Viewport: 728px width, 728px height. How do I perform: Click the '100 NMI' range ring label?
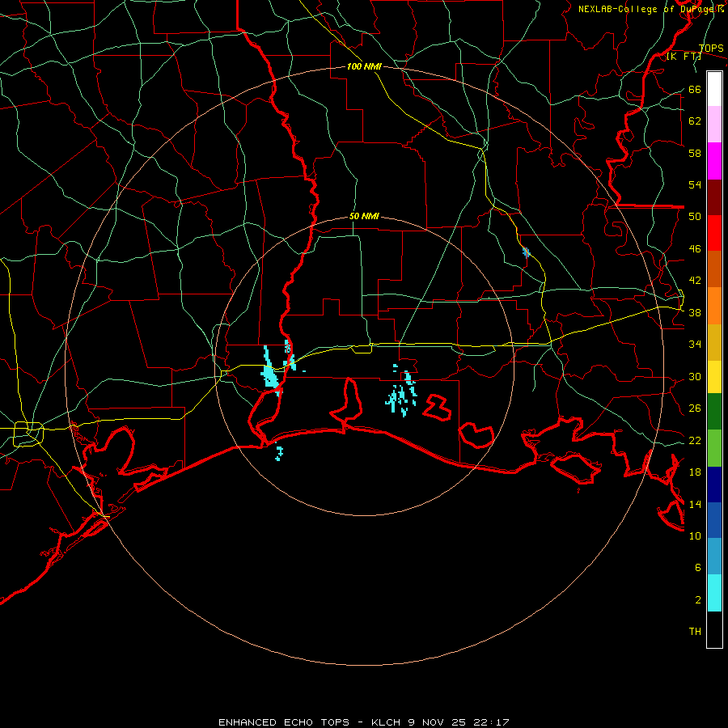coord(364,67)
